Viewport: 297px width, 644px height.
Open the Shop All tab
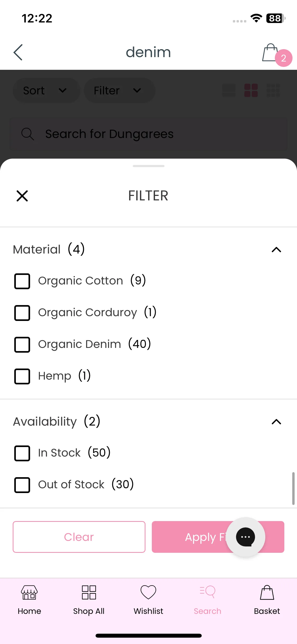[x=89, y=599]
